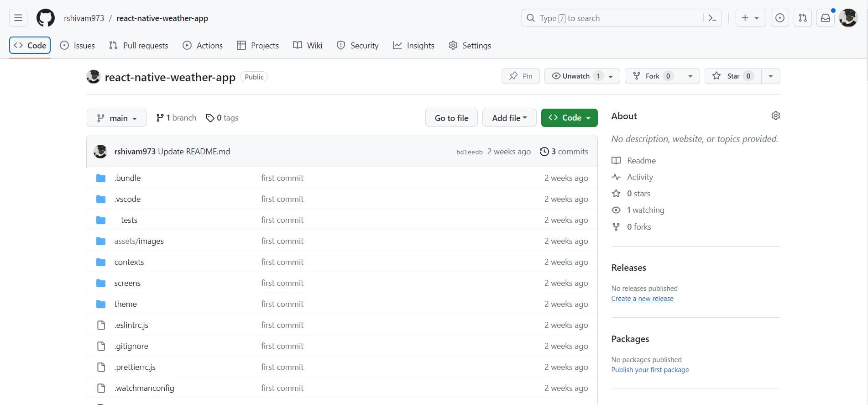Open the Unwatch notifications dropdown
The image size is (868, 405).
(582, 76)
